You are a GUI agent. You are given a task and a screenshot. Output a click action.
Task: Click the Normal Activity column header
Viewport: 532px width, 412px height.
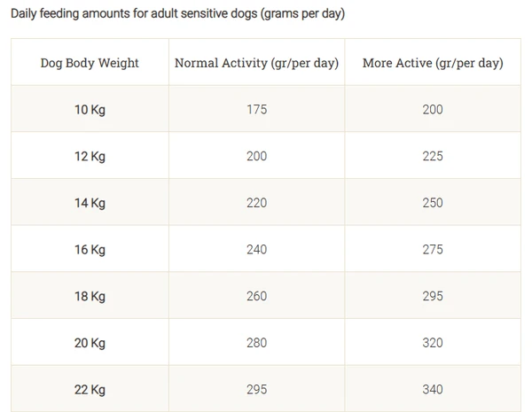click(256, 63)
